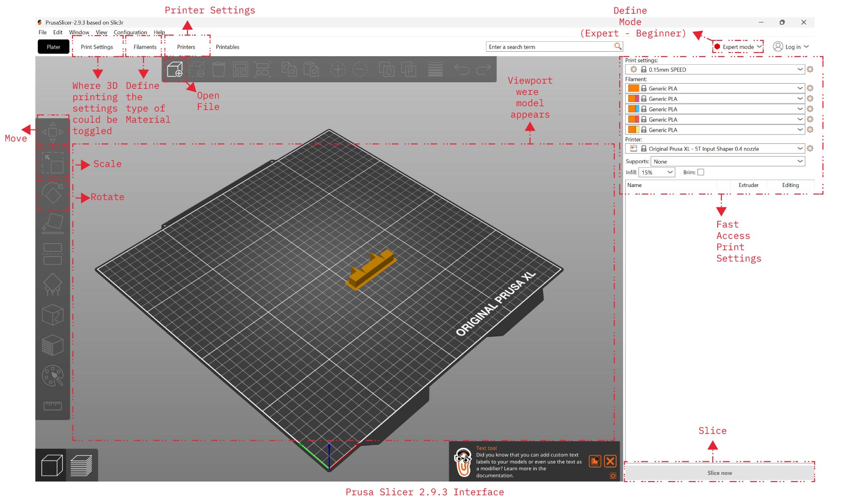Click the Add model icon in the toolbar

[175, 70]
